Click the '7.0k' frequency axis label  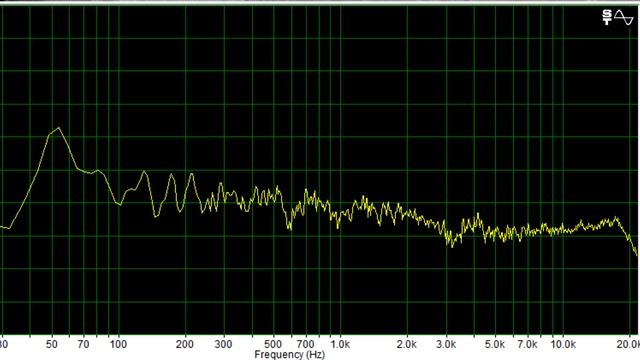coord(527,344)
